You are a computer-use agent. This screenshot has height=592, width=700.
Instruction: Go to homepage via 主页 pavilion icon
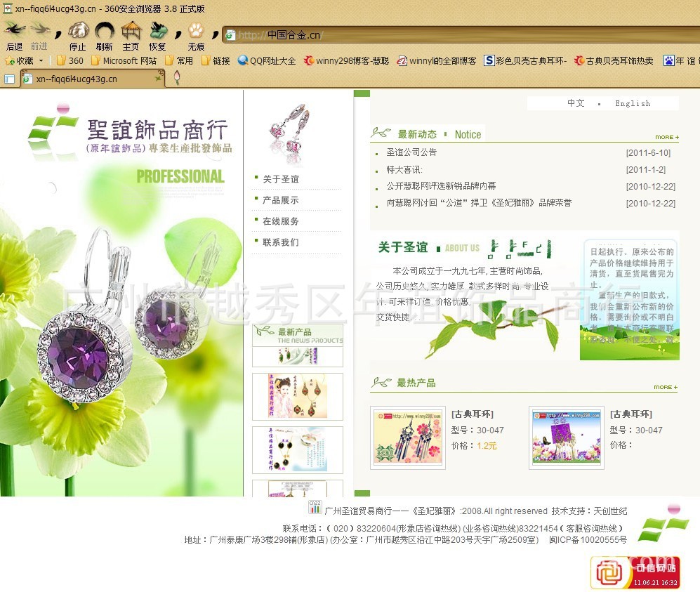click(x=131, y=32)
